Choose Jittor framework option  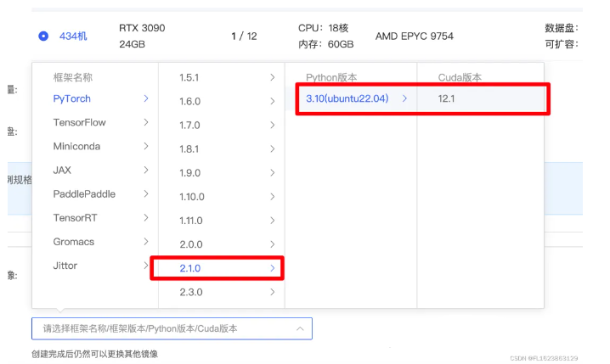point(65,266)
